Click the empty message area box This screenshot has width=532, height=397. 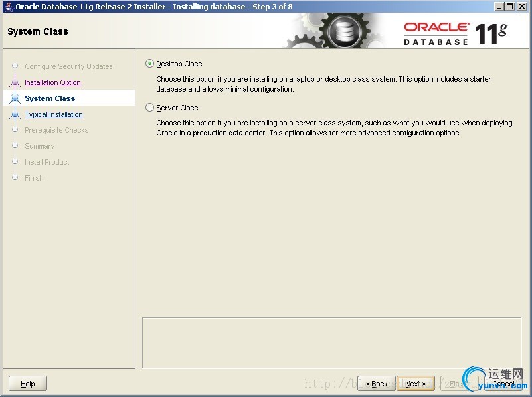(331, 343)
